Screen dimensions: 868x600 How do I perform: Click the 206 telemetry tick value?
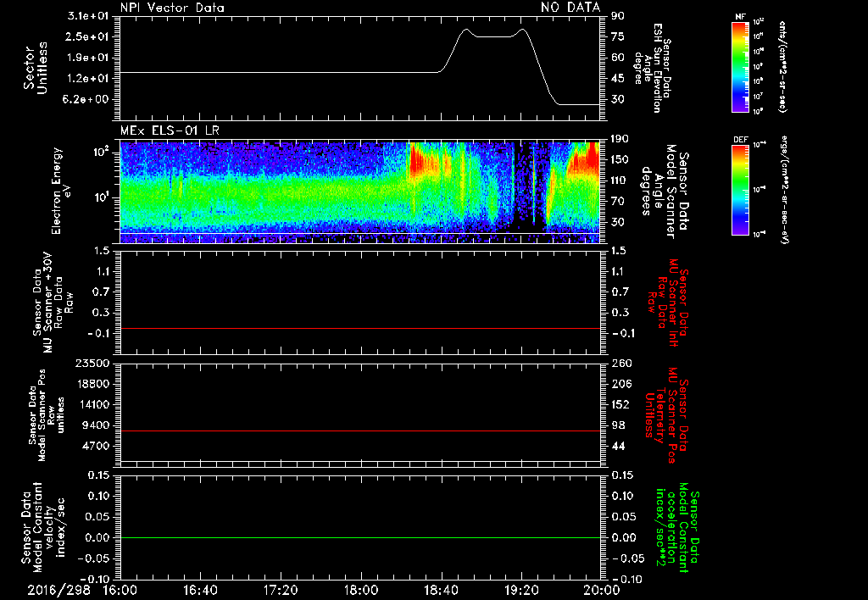tap(621, 384)
